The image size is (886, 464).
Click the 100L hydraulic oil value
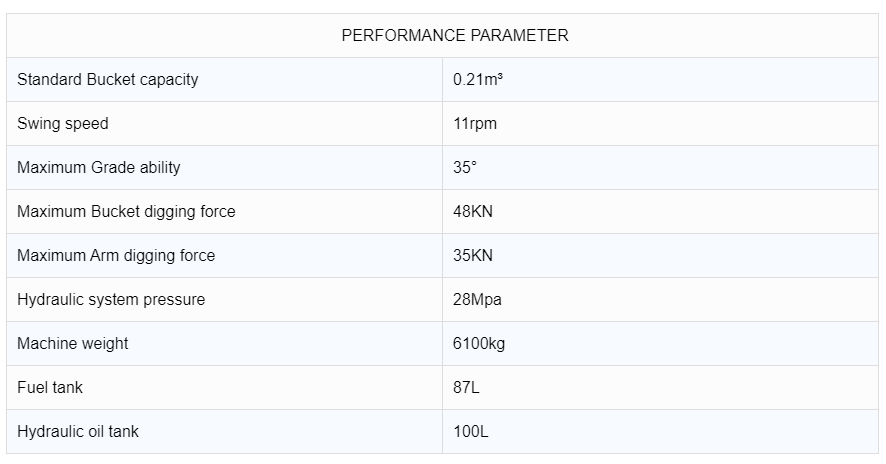point(470,431)
